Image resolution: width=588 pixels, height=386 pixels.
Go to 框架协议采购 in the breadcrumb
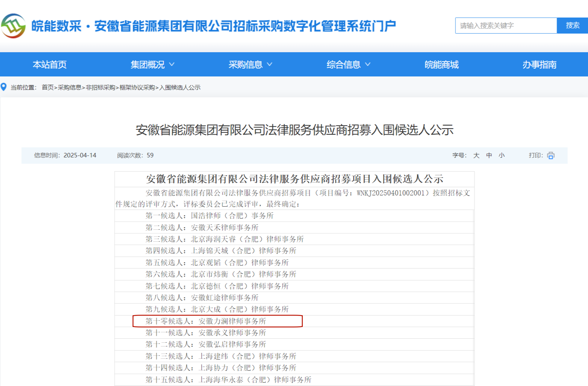tap(137, 87)
